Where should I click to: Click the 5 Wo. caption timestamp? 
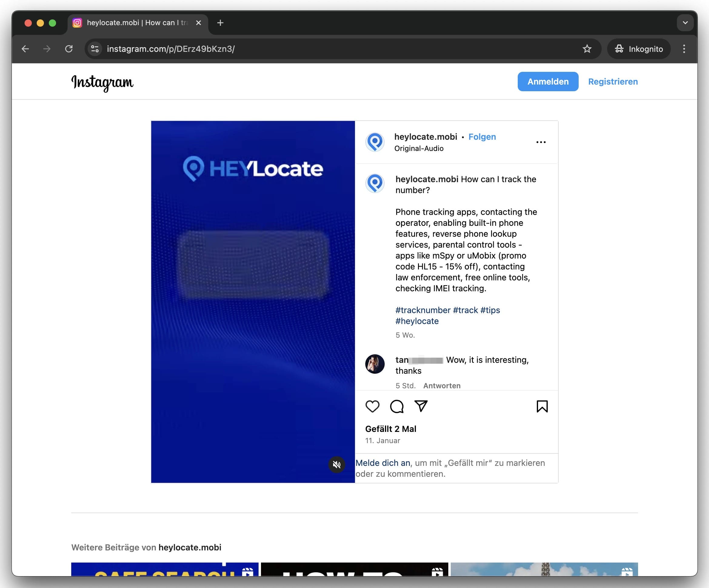[x=405, y=335]
